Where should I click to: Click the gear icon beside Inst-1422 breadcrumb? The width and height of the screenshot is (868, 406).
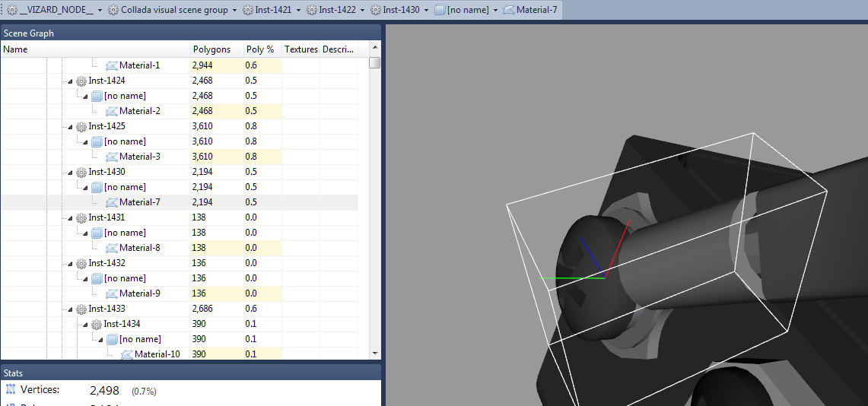click(x=312, y=10)
